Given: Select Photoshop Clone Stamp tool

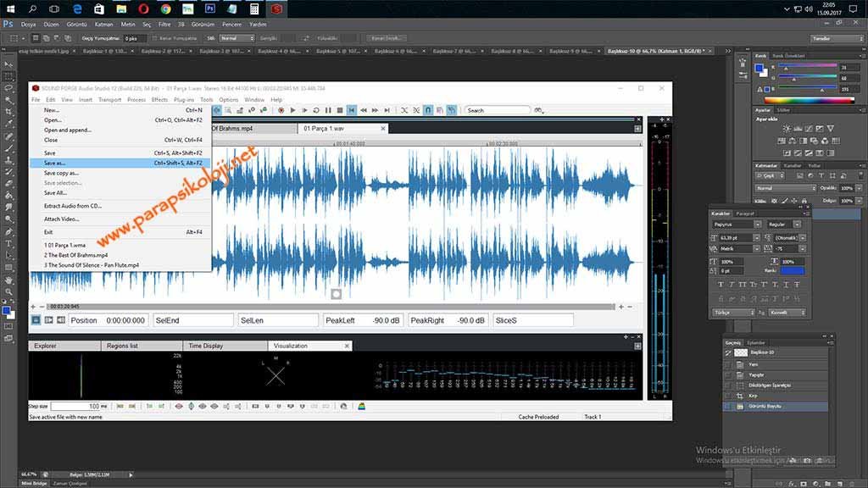Looking at the screenshot, I should pyautogui.click(x=8, y=160).
